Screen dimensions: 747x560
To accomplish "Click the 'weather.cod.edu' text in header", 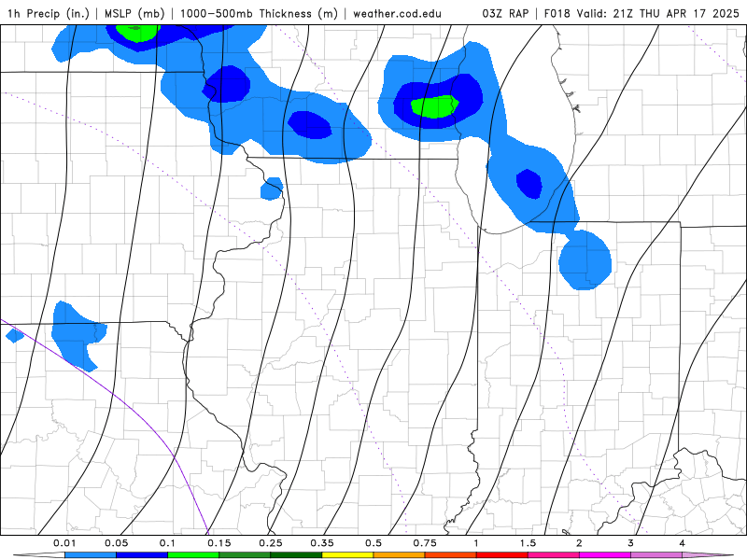I will pos(397,14).
